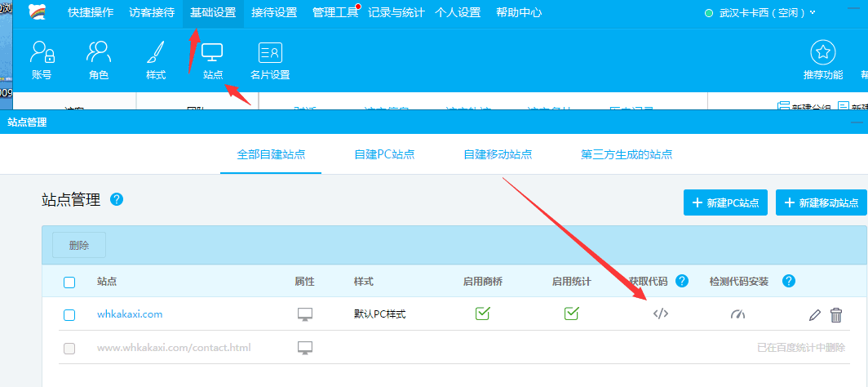Switch to 自建移动站点 tab
This screenshot has height=387, width=868.
(498, 154)
